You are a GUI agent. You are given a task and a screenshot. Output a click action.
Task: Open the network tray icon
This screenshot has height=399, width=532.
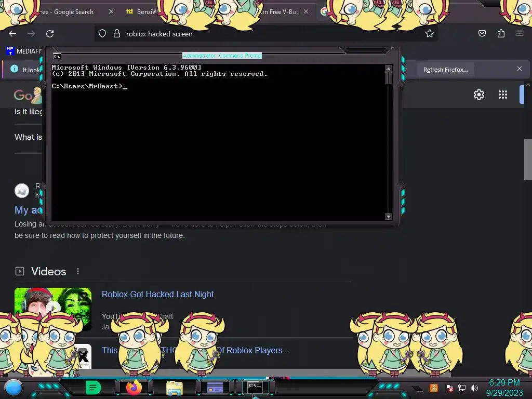point(461,388)
